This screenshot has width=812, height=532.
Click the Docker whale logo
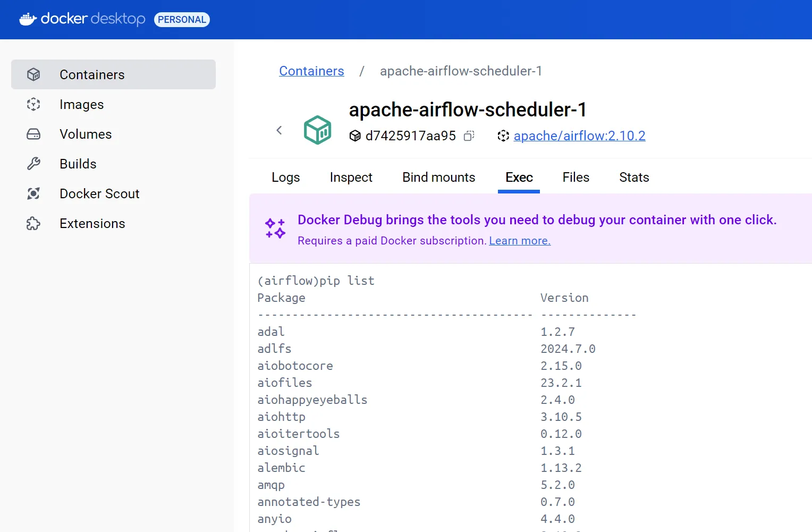[28, 20]
